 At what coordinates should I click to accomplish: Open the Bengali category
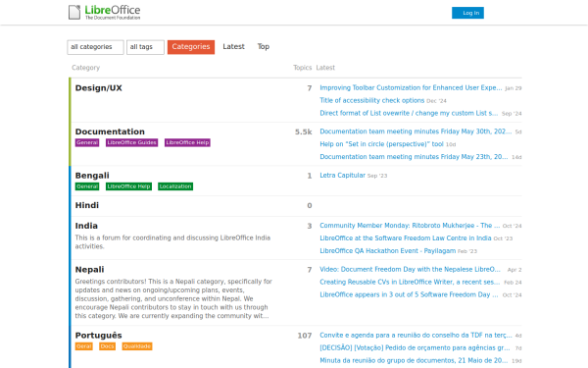pos(92,176)
